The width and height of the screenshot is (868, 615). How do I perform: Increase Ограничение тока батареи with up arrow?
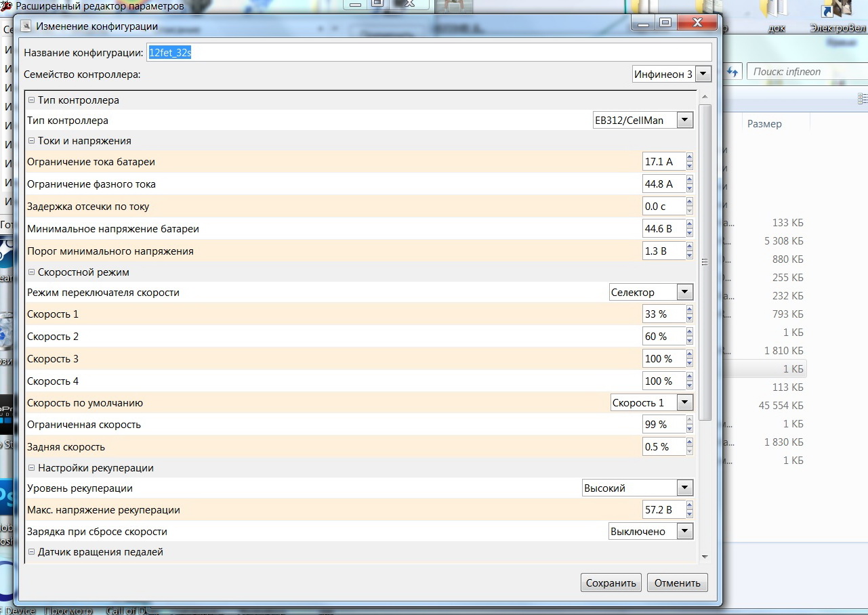[690, 158]
